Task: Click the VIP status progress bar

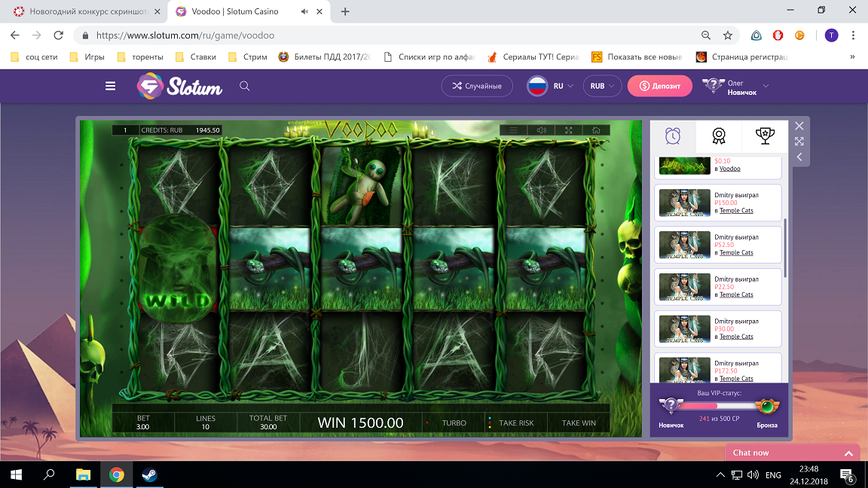Action: 719,406
